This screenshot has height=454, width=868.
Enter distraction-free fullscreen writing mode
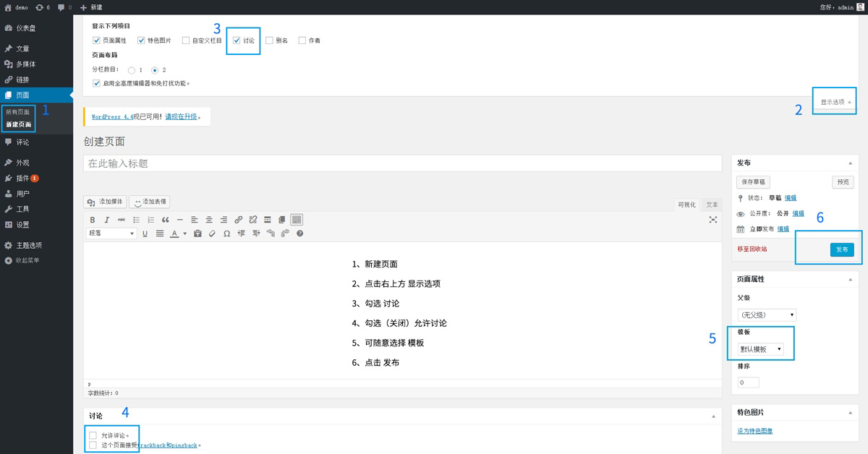tap(712, 220)
